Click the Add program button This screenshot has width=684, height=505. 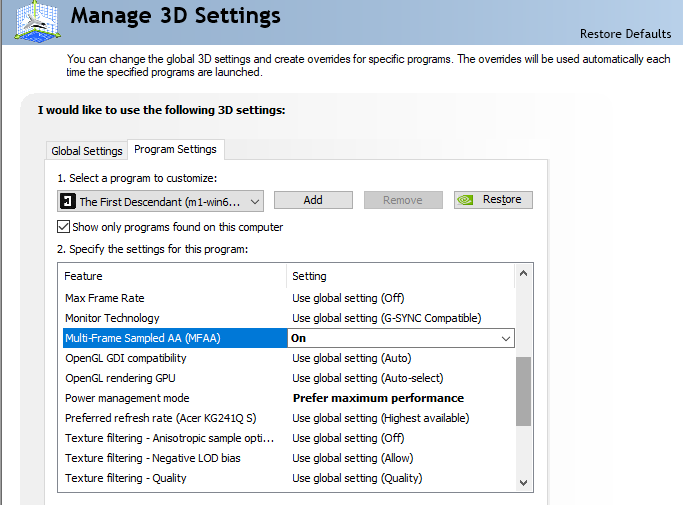click(313, 200)
